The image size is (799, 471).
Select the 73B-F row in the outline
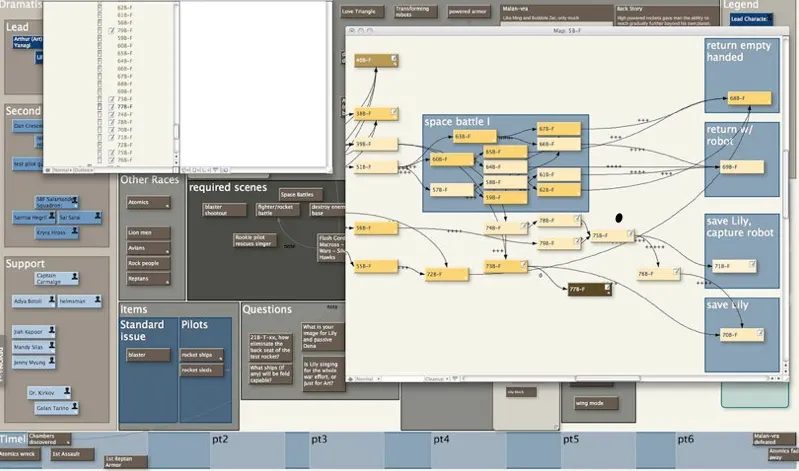[x=125, y=99]
